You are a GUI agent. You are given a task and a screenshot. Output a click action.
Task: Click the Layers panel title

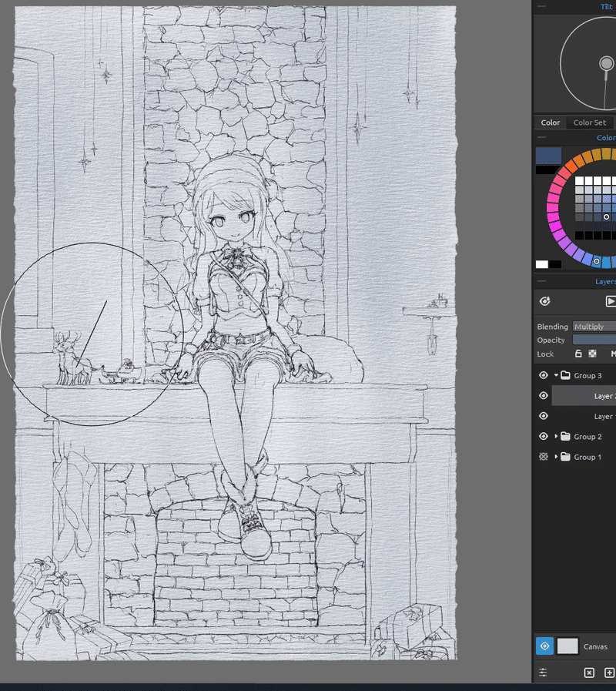(605, 282)
